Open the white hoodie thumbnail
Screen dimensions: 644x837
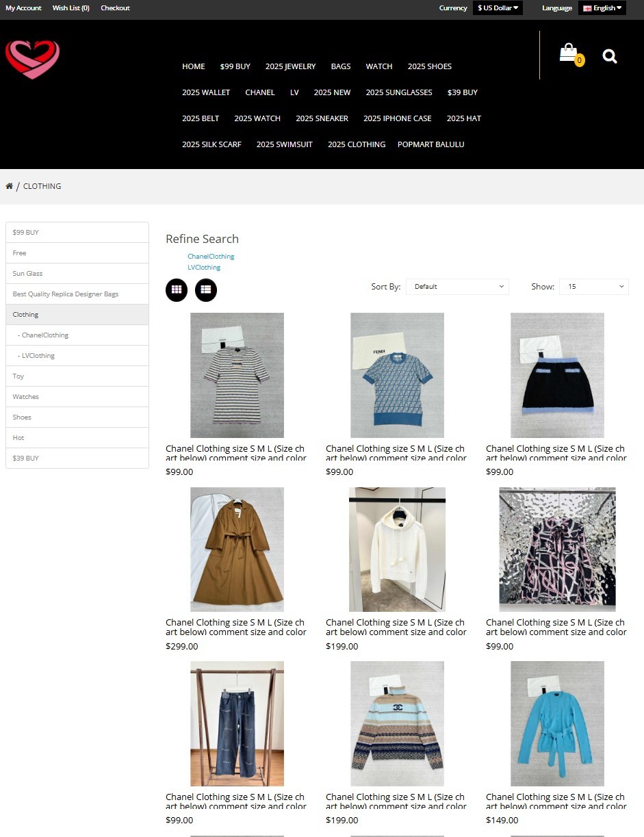point(397,550)
